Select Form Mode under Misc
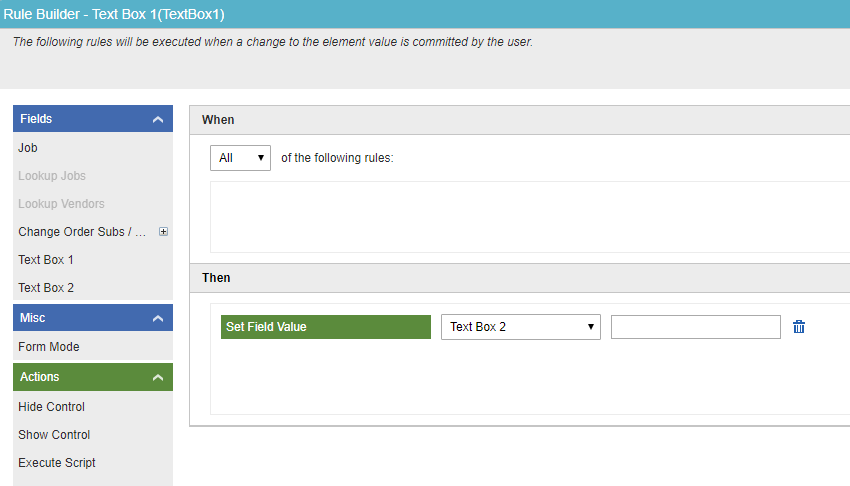The height and width of the screenshot is (486, 850). coord(49,347)
